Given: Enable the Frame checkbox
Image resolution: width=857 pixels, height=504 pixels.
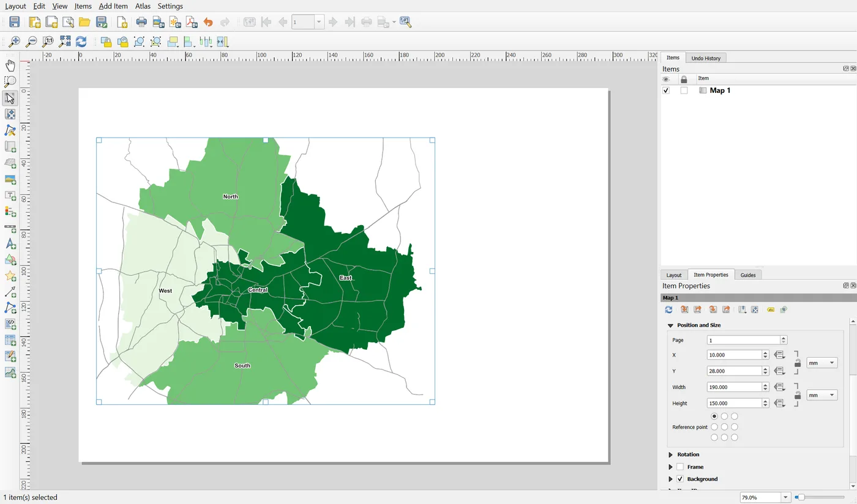Looking at the screenshot, I should coord(680,467).
